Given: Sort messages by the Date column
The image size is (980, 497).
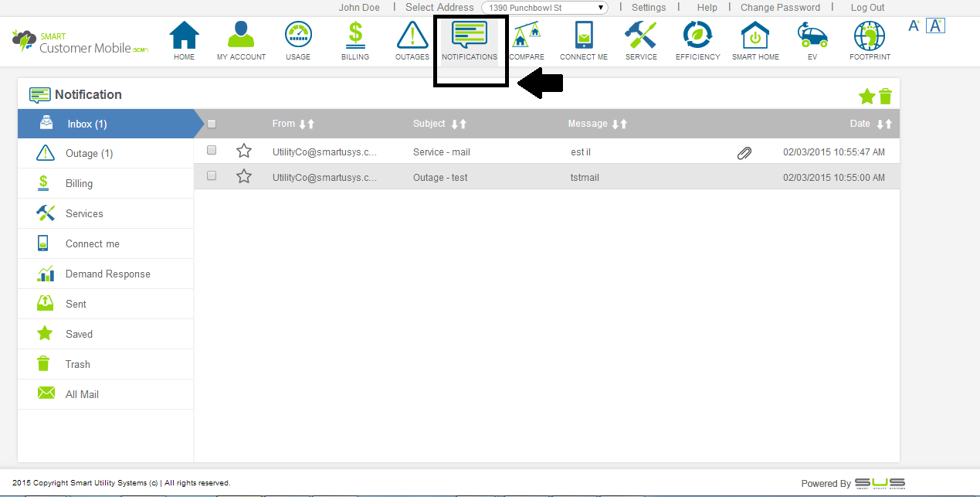Looking at the screenshot, I should pyautogui.click(x=884, y=124).
